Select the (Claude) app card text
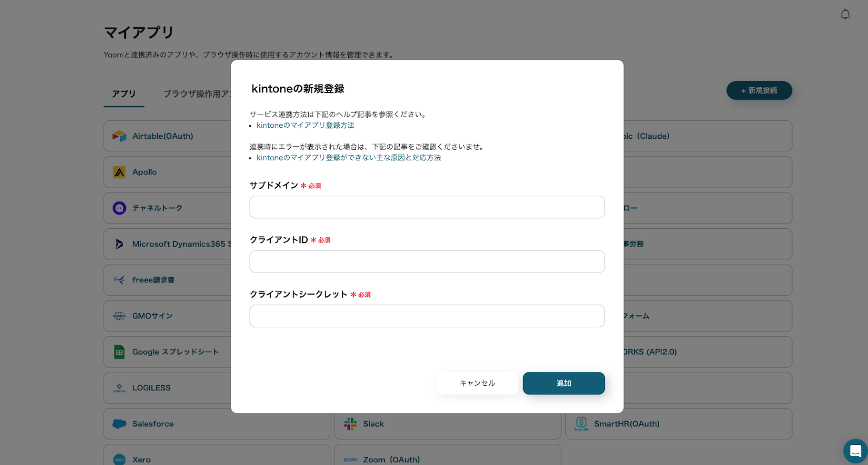Viewport: 868px width, 465px height. pyautogui.click(x=646, y=136)
